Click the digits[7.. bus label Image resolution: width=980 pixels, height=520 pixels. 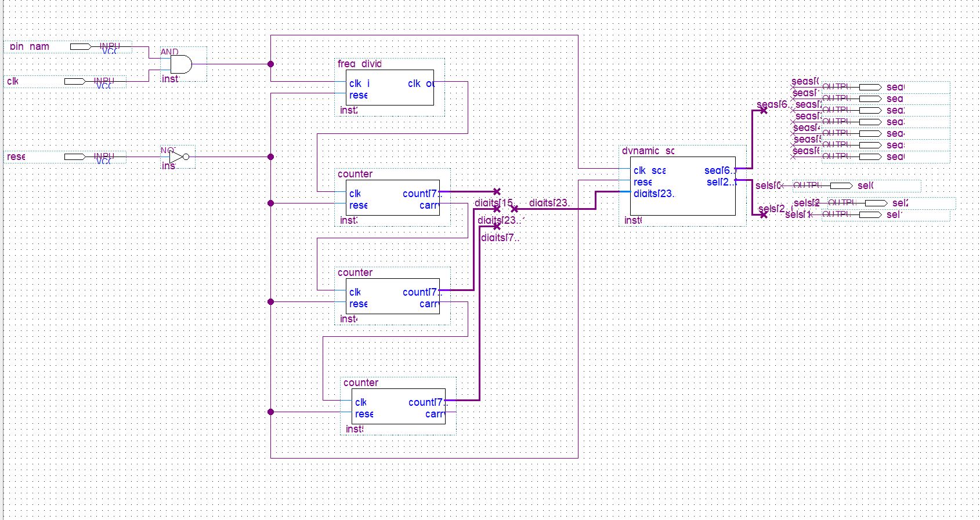point(500,238)
